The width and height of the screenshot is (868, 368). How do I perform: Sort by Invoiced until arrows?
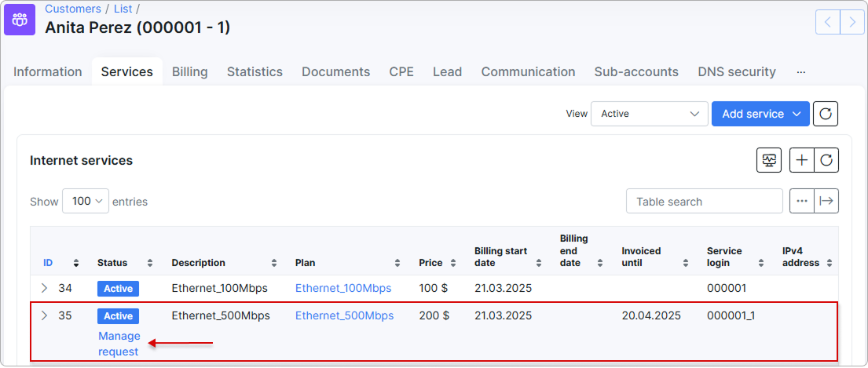[686, 263]
